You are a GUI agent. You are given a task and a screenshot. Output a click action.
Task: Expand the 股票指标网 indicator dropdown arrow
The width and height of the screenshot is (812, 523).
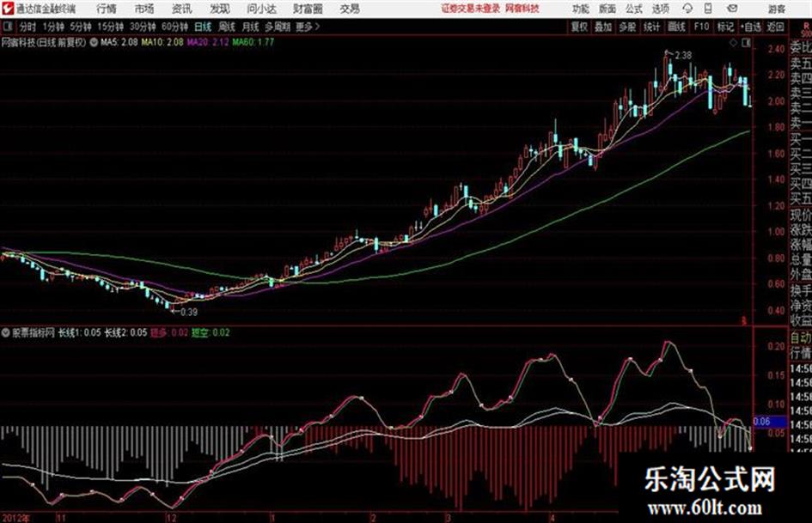pyautogui.click(x=6, y=332)
